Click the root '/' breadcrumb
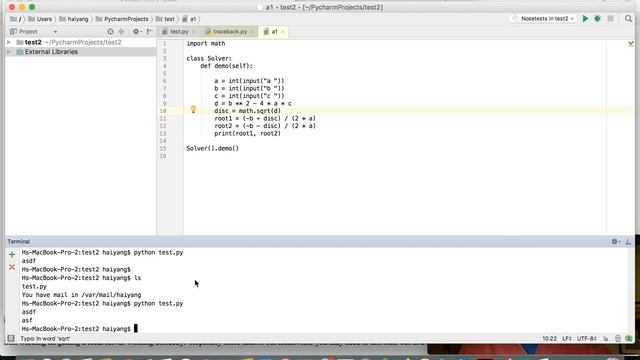Screen dimensions: 640x360 click(16, 19)
